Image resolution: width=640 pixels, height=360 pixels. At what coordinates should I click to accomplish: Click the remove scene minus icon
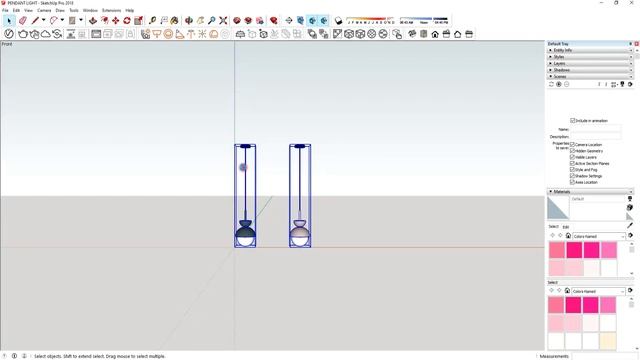(567, 84)
